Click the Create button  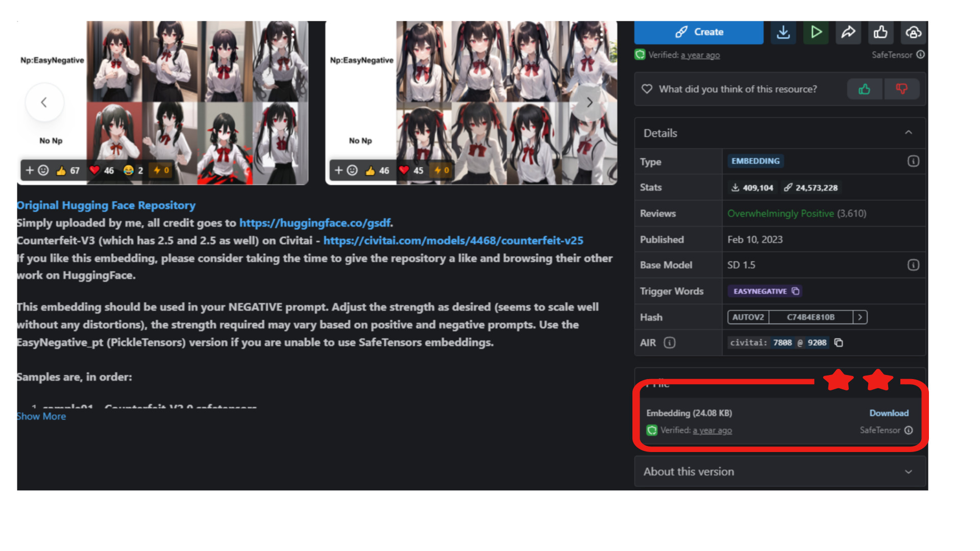pyautogui.click(x=699, y=32)
